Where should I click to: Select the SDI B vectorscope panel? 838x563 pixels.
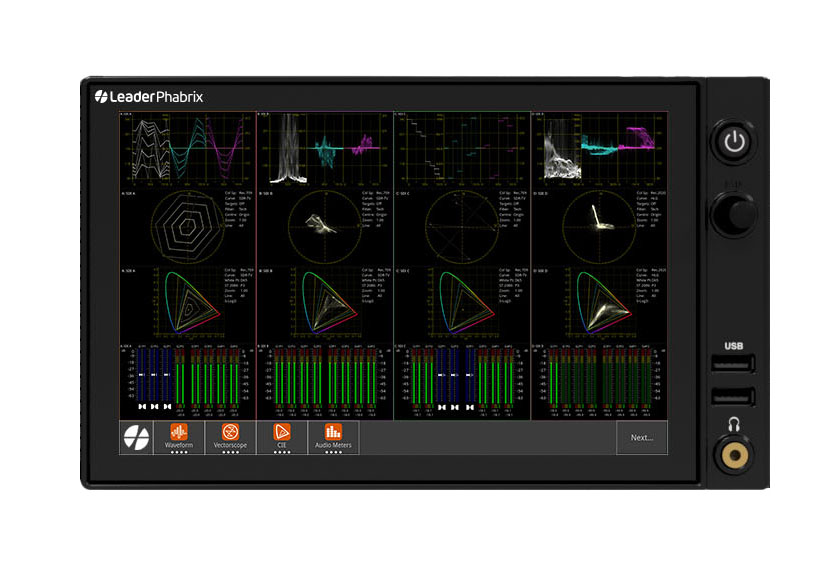(x=325, y=227)
